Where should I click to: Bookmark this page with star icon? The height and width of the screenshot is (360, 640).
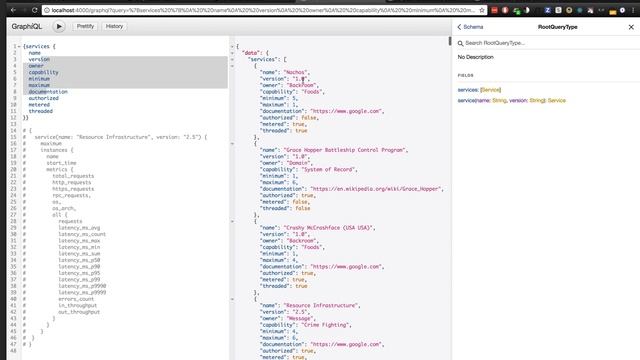pyautogui.click(x=482, y=10)
